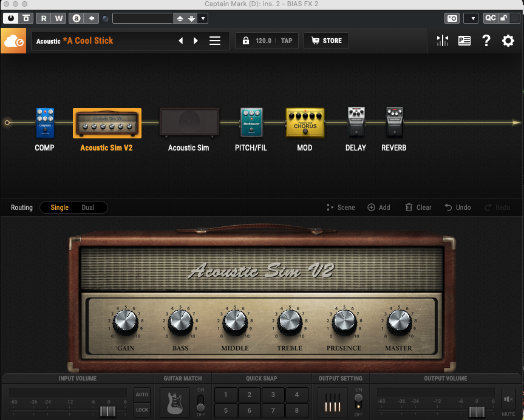The width and height of the screenshot is (524, 420).
Task: Click the QC quick controls button
Action: pyautogui.click(x=491, y=18)
